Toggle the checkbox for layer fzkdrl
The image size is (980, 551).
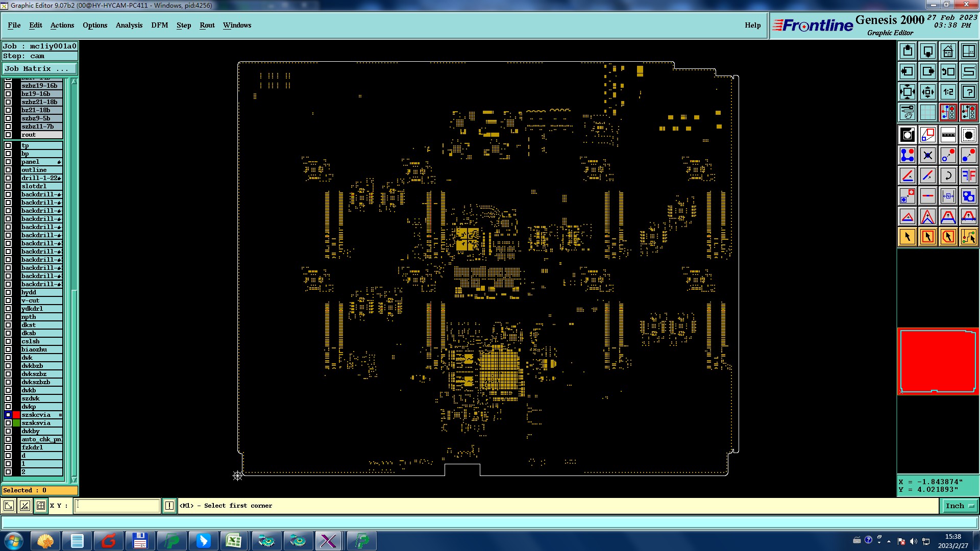coord(8,447)
